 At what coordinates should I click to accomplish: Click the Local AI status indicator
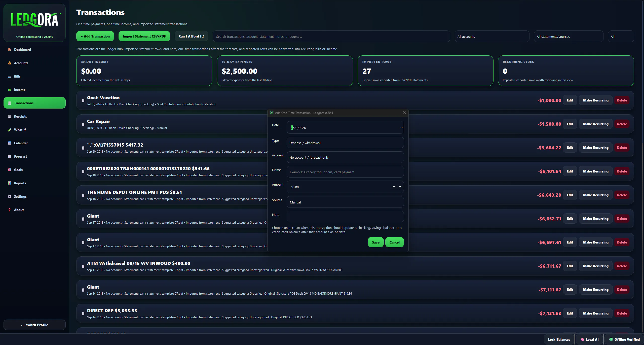[x=589, y=339]
